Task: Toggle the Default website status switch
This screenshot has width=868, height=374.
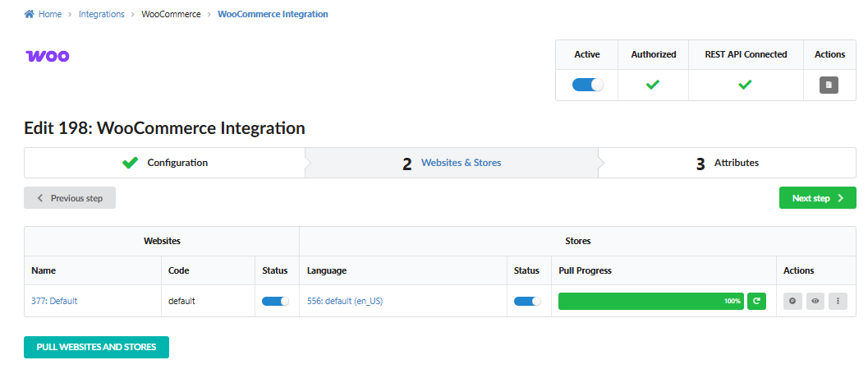Action: tap(275, 301)
